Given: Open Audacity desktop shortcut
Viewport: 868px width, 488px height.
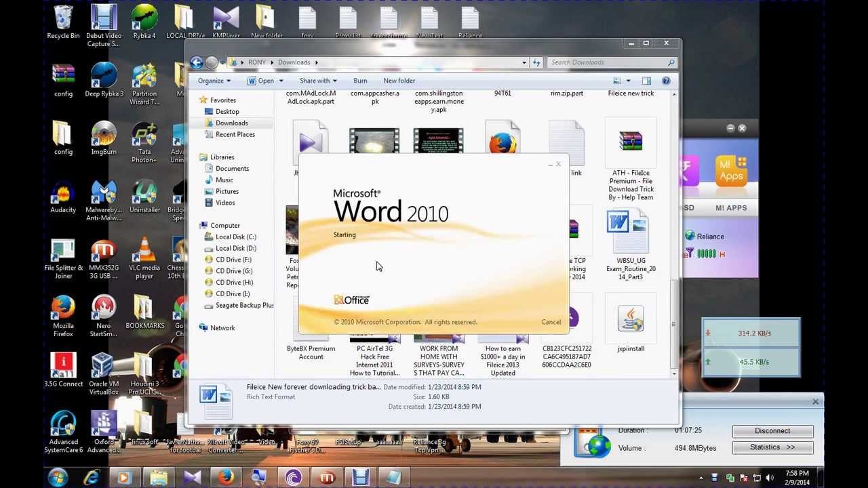Looking at the screenshot, I should coord(63,197).
